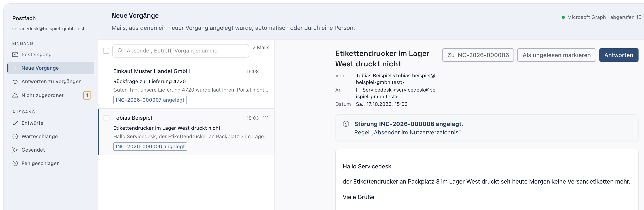The height and width of the screenshot is (210, 644).
Task: Click the servicedesk@beispiel-gmbh.test mailbox address
Action: coord(48,29)
